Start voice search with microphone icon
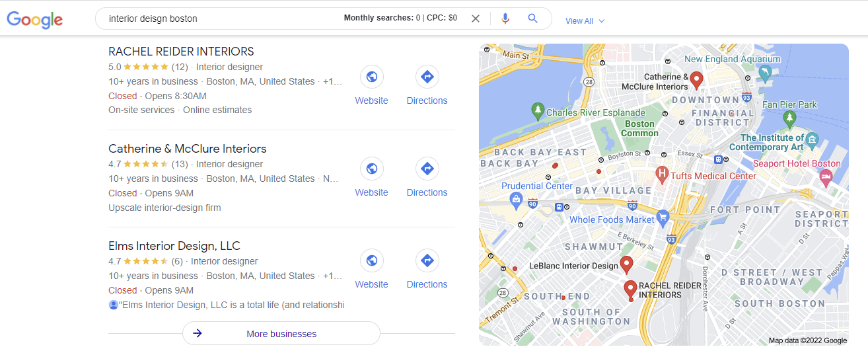The height and width of the screenshot is (355, 868). point(505,19)
